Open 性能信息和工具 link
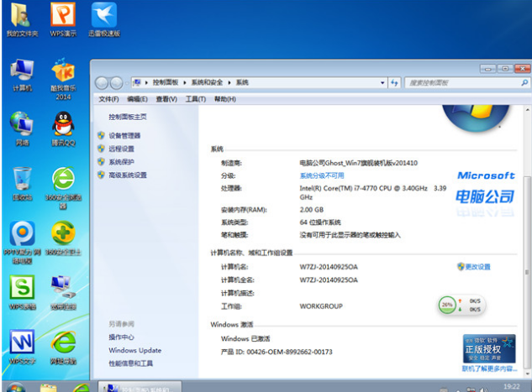Image resolution: width=532 pixels, height=392 pixels. pyautogui.click(x=130, y=363)
